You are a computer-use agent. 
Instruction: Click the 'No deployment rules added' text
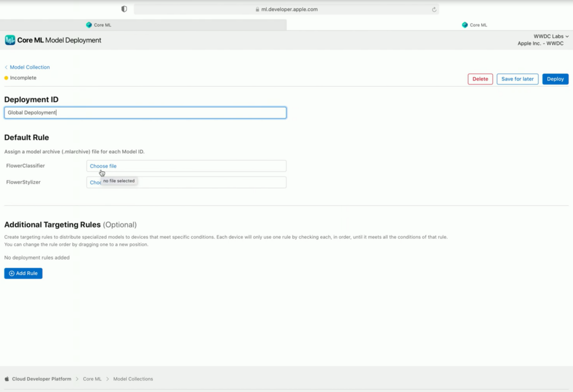pos(37,258)
